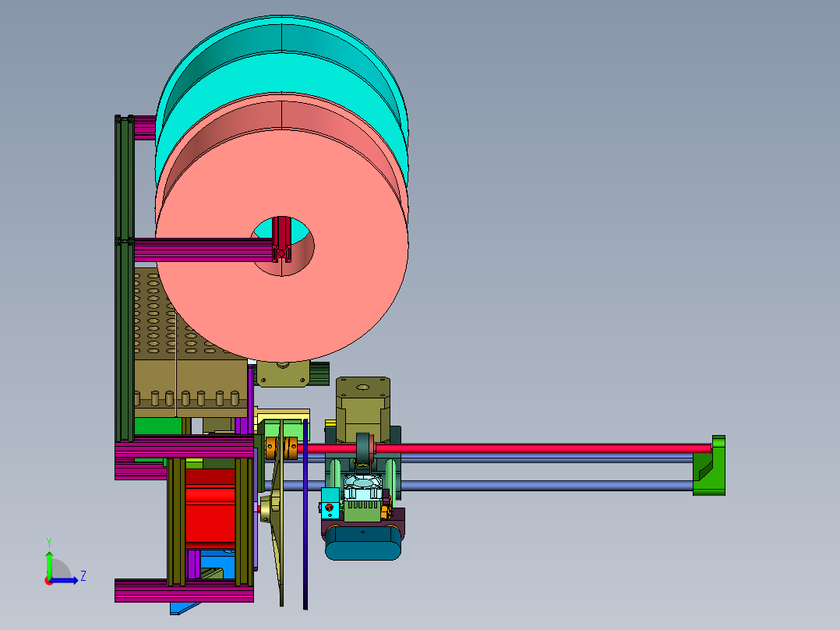Viewport: 840px width, 630px height.
Task: Select the magenta arm supporting the spools
Action: pyautogui.click(x=203, y=250)
